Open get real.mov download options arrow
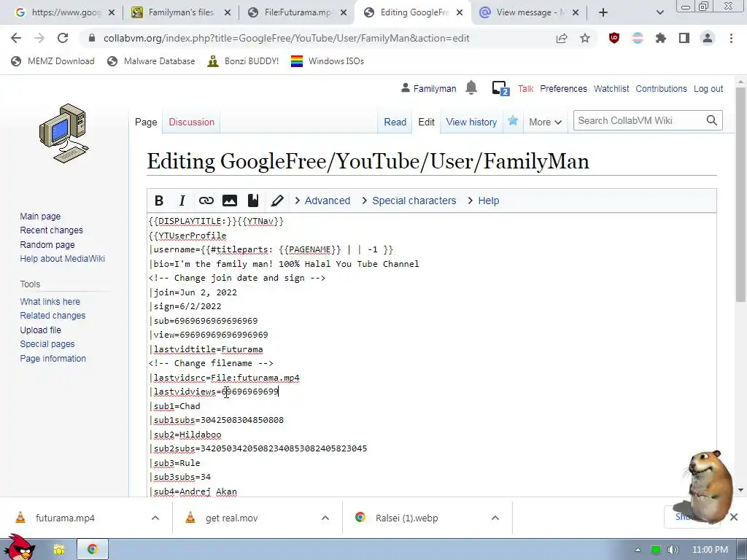 pyautogui.click(x=325, y=518)
